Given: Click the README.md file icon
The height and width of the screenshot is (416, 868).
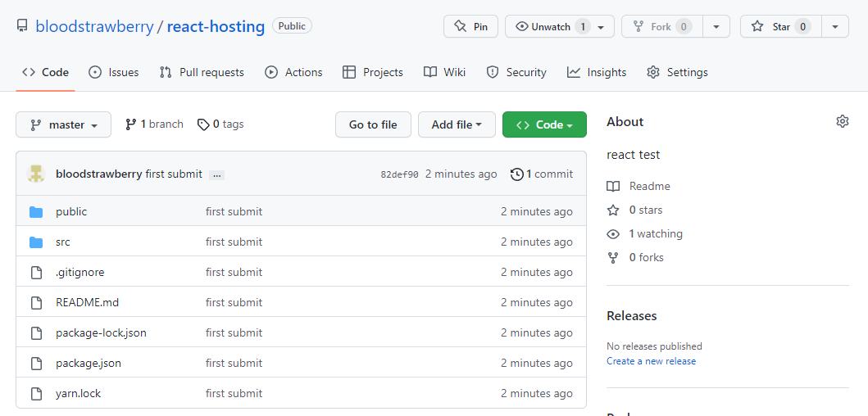Looking at the screenshot, I should (x=36, y=303).
